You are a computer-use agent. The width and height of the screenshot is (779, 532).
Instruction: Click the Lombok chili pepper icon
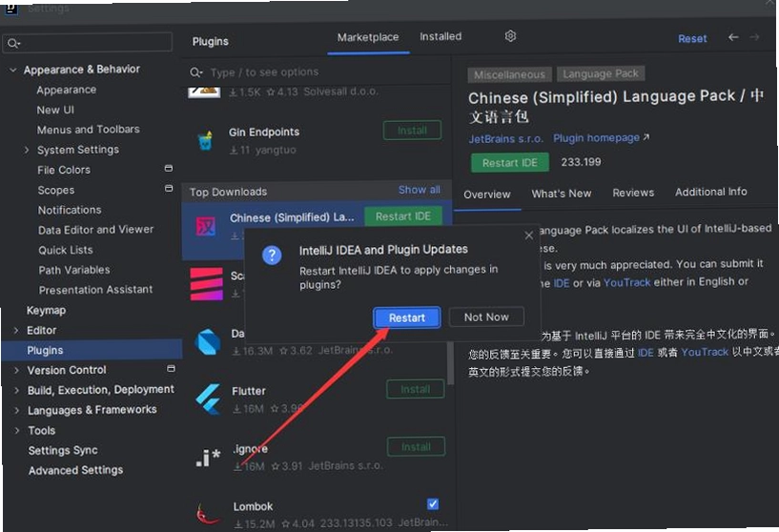[207, 514]
